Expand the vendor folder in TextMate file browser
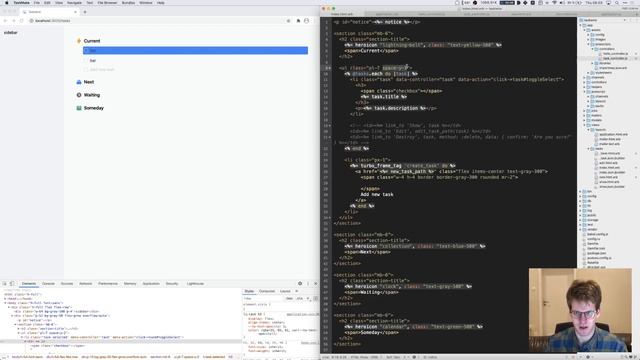Screen dimensions: 640x360 click(x=580, y=229)
